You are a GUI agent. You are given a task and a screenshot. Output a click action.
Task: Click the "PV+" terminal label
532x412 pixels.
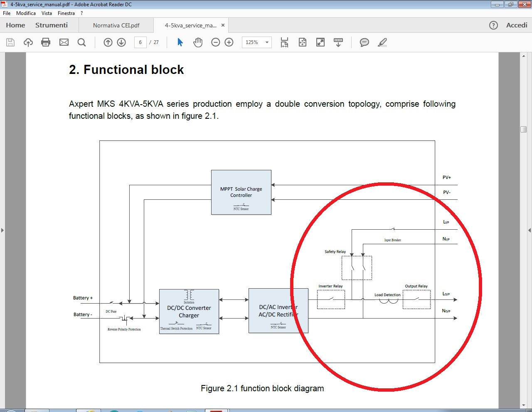[447, 177]
